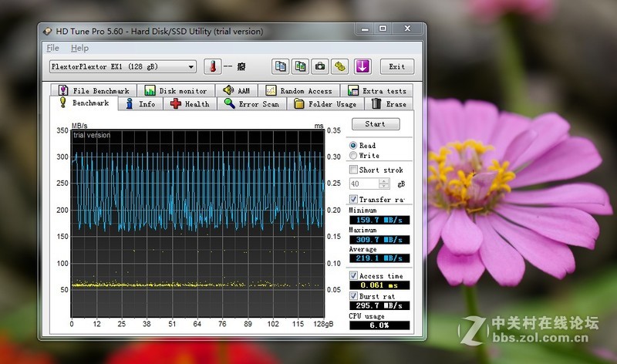The height and width of the screenshot is (364, 617).
Task: Click the copy screenshot to clipboard icon
Action: tap(300, 66)
